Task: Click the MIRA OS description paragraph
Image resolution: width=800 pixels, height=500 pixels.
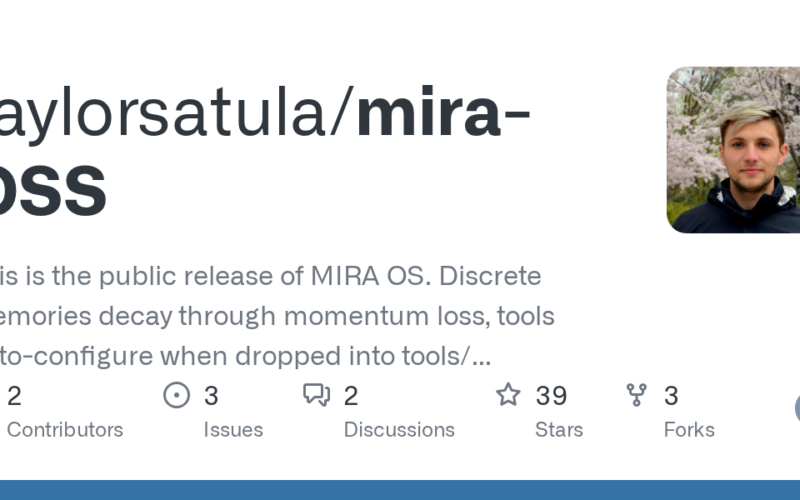Action: (x=270, y=316)
